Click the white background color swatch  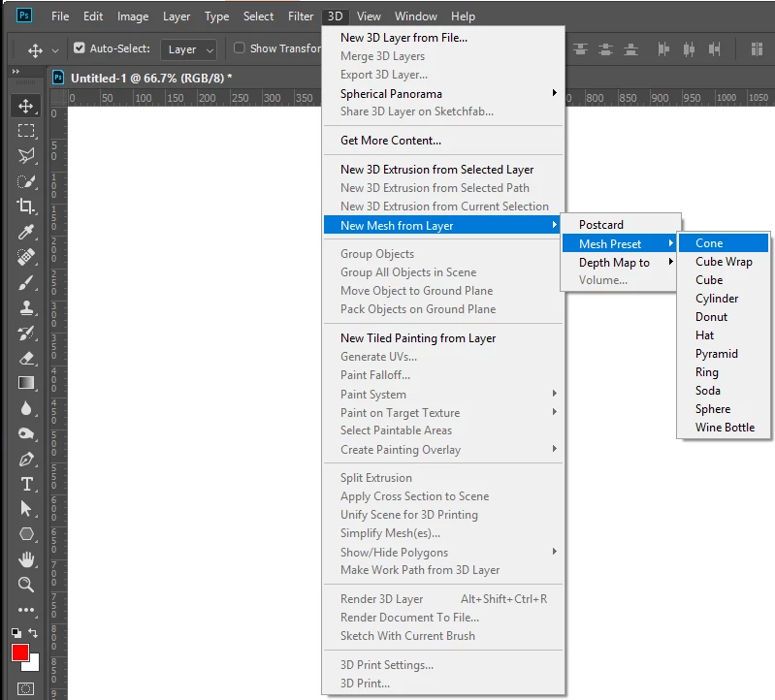point(34,664)
